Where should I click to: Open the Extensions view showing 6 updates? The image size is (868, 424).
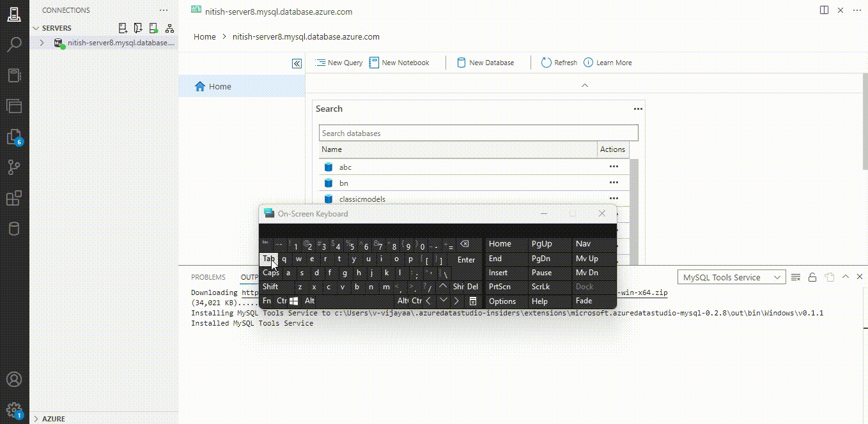click(x=14, y=136)
